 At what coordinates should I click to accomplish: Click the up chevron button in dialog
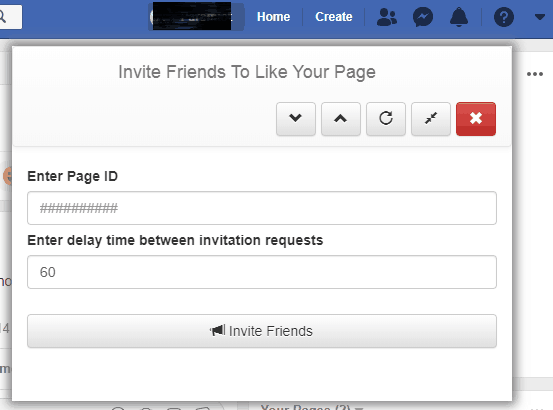341,119
